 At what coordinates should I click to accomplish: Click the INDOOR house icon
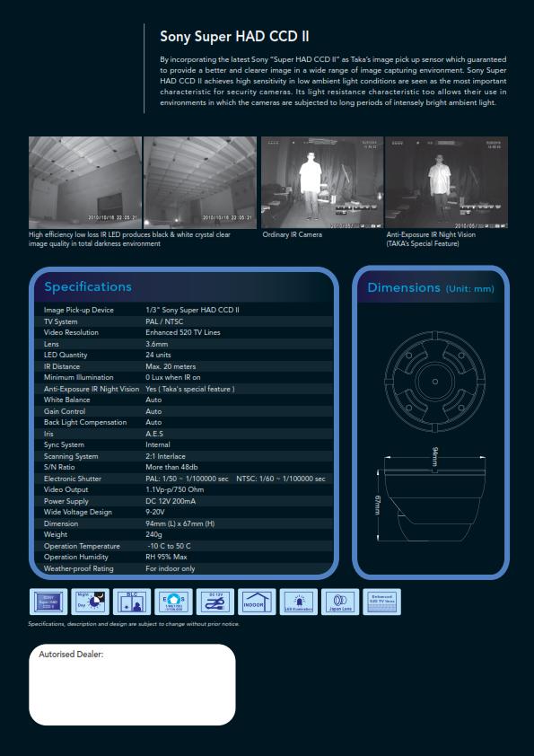click(257, 602)
